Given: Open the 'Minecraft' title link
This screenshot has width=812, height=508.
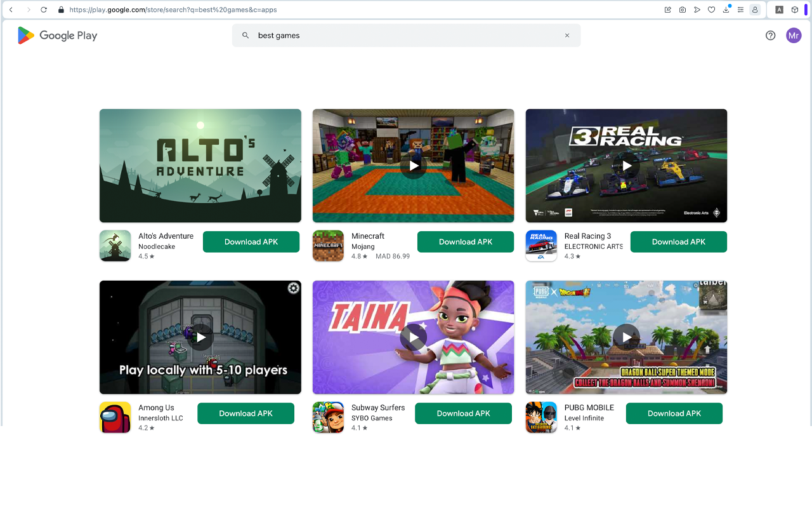Looking at the screenshot, I should click(x=368, y=236).
